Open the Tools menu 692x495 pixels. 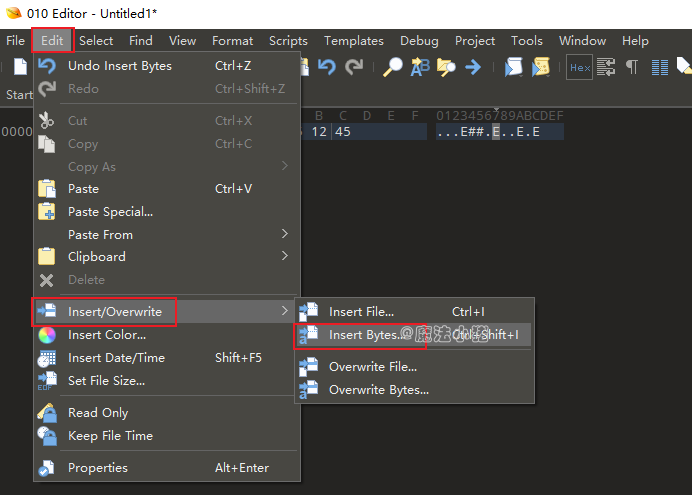(527, 41)
